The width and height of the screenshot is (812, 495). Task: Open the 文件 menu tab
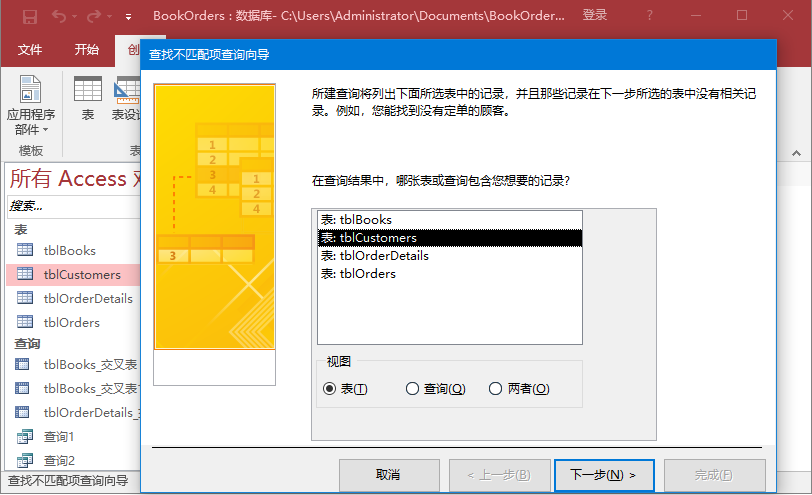pos(30,49)
